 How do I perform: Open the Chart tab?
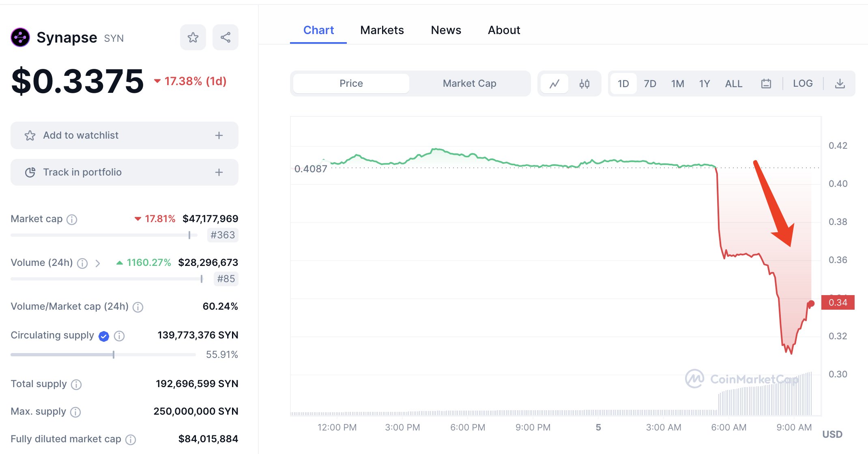point(318,30)
